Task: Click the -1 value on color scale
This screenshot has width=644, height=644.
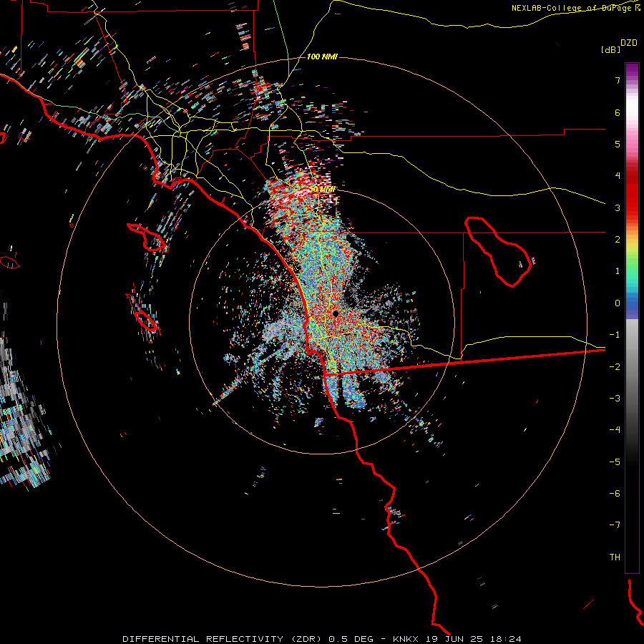Action: (x=615, y=335)
